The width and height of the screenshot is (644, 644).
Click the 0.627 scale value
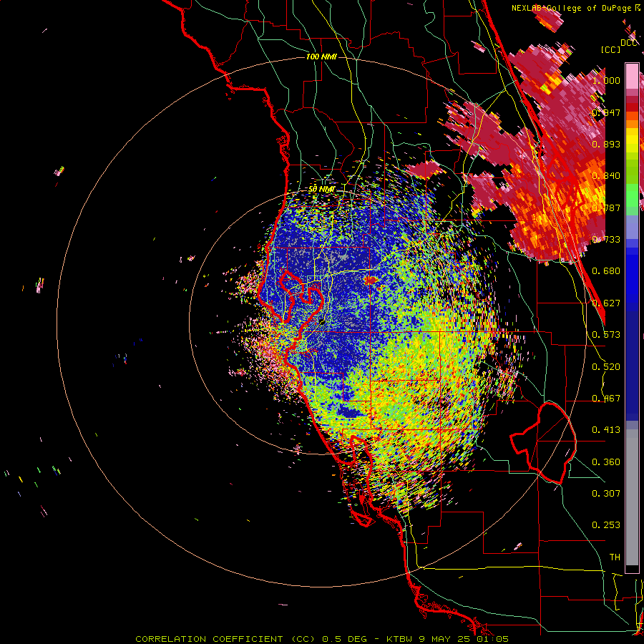point(606,303)
